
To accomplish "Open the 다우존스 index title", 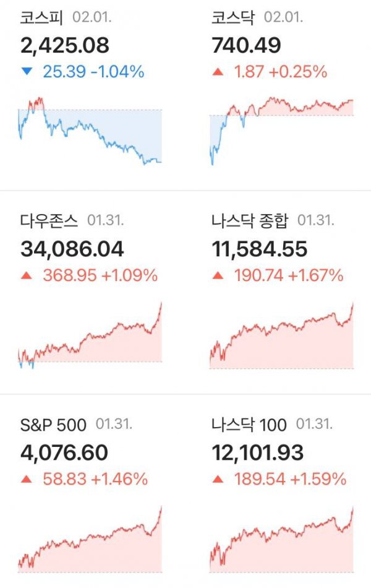I will tap(49, 221).
